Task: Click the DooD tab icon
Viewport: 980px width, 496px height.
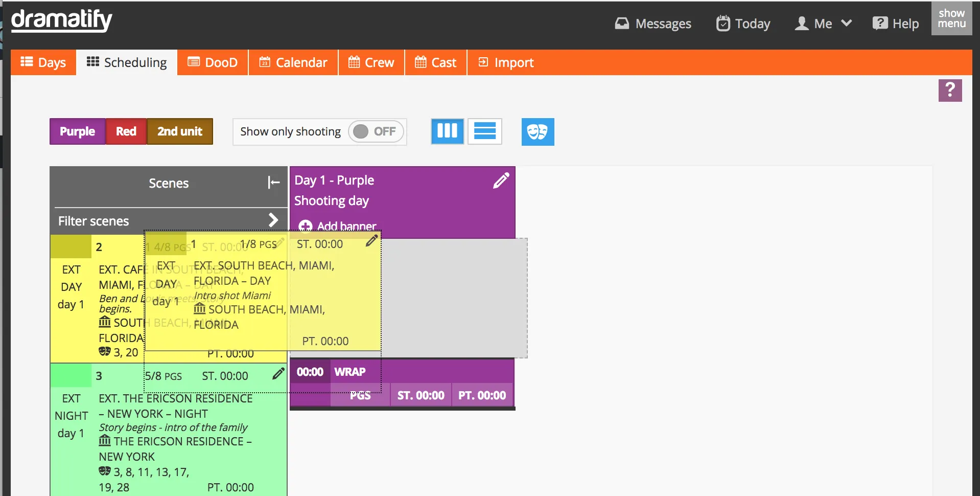Action: (x=194, y=62)
